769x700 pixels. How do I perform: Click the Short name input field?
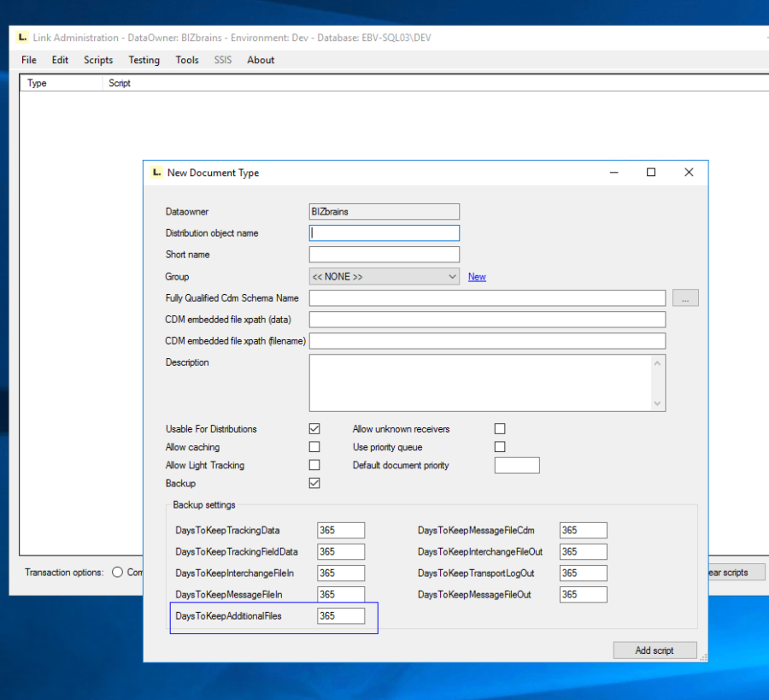click(384, 255)
